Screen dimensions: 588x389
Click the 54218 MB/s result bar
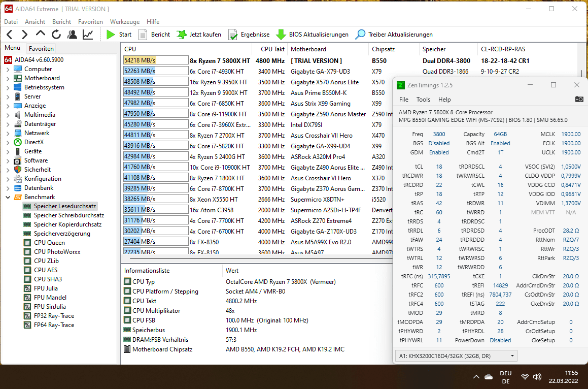click(x=156, y=60)
